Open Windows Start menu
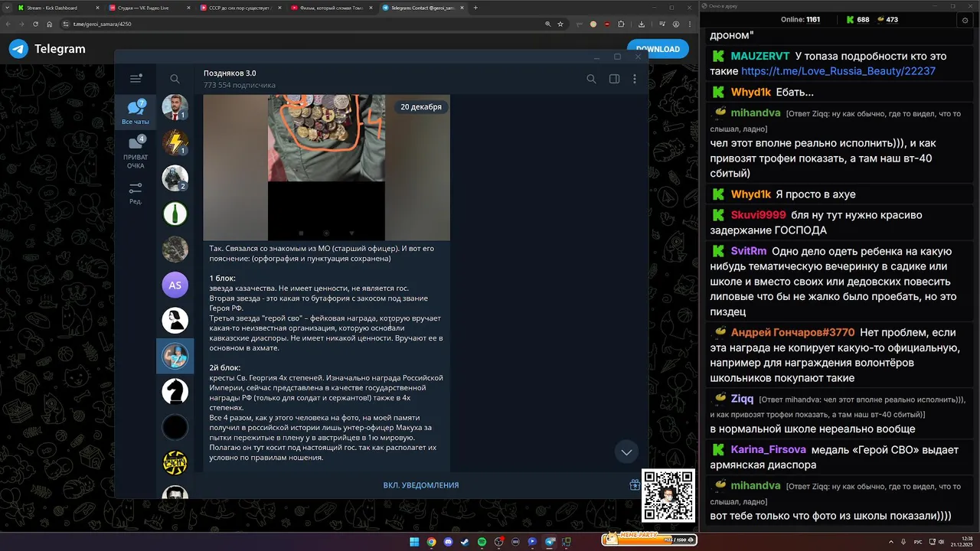 414,542
